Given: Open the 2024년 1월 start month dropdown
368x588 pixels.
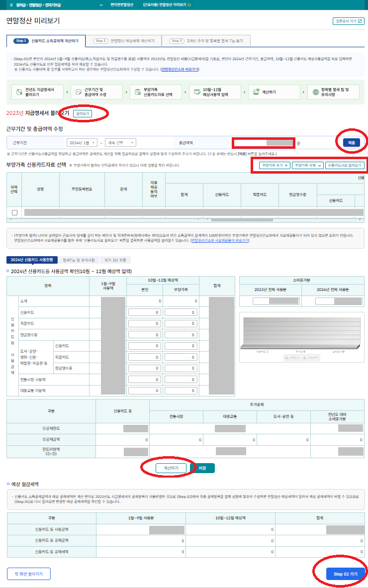Looking at the screenshot, I should coord(82,143).
